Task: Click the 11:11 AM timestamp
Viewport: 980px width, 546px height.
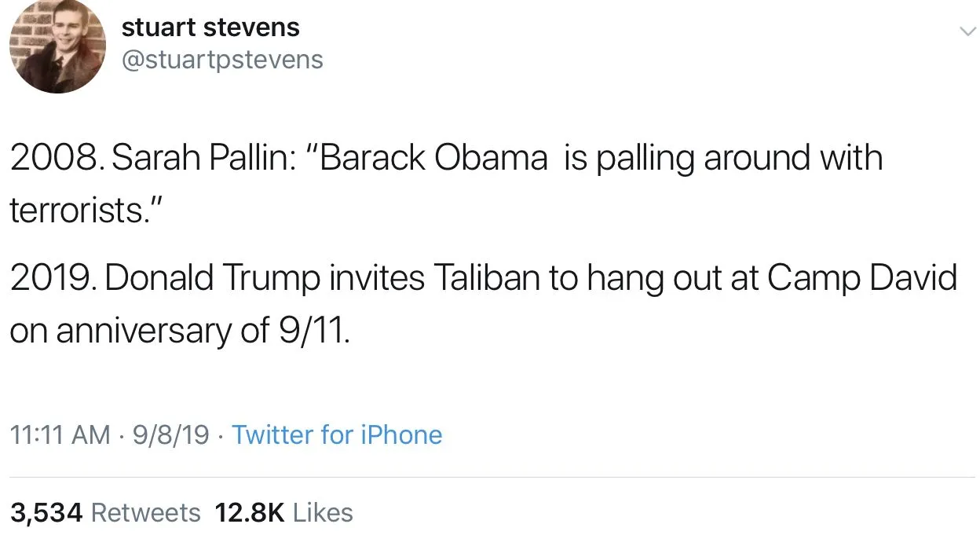Action: click(x=60, y=434)
